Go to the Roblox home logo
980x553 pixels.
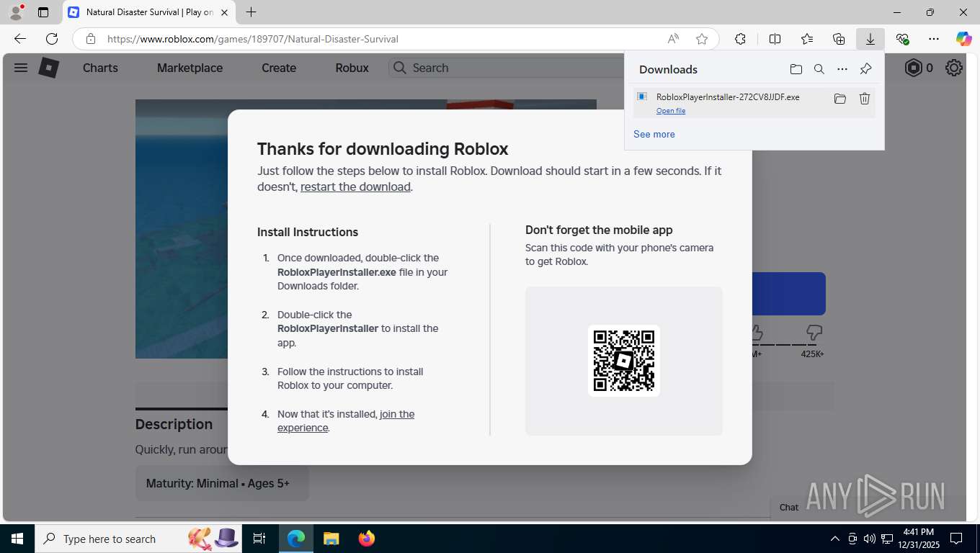pos(48,68)
